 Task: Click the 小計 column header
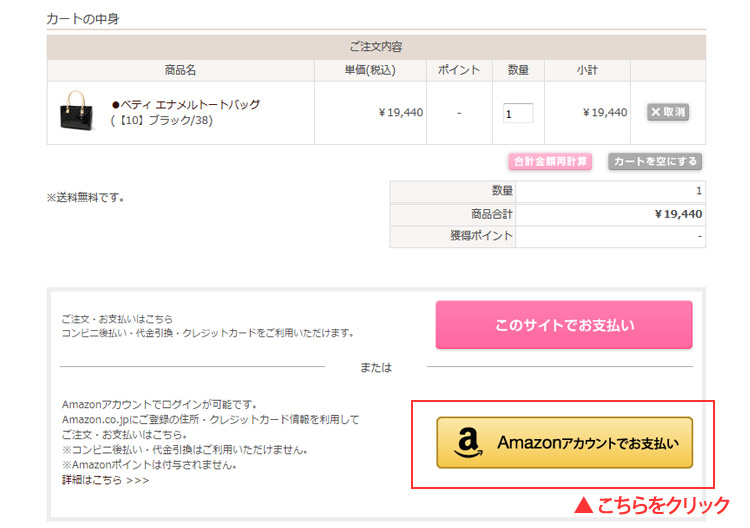pos(587,70)
